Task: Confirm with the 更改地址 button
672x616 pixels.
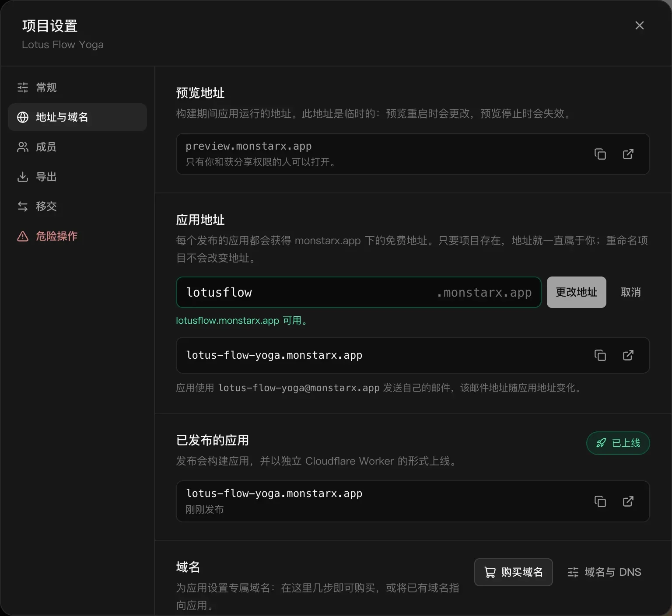Action: [577, 292]
